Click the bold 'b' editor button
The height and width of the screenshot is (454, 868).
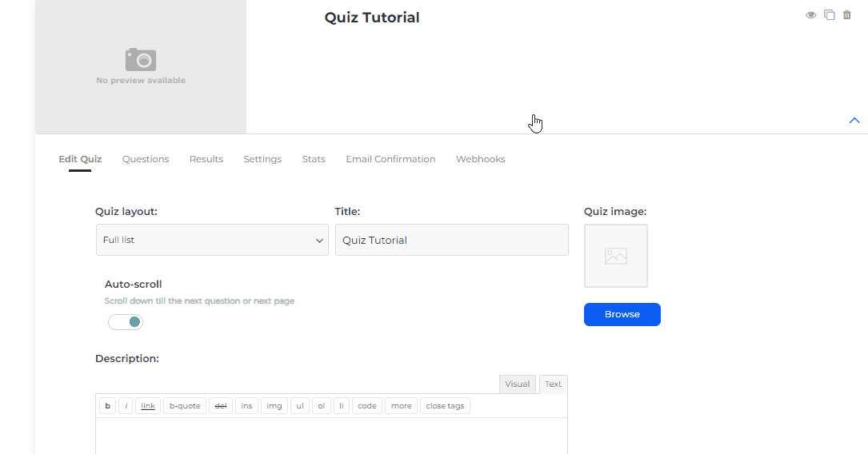[x=107, y=406]
